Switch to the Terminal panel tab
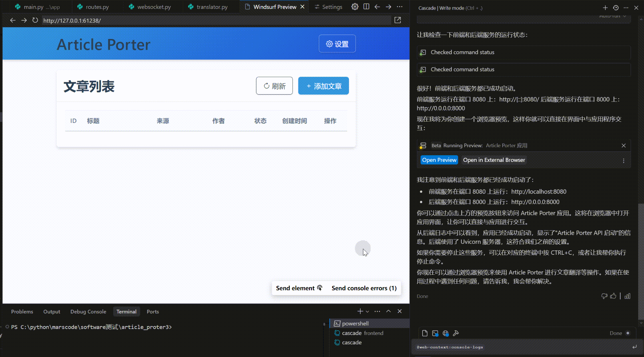 click(x=127, y=311)
